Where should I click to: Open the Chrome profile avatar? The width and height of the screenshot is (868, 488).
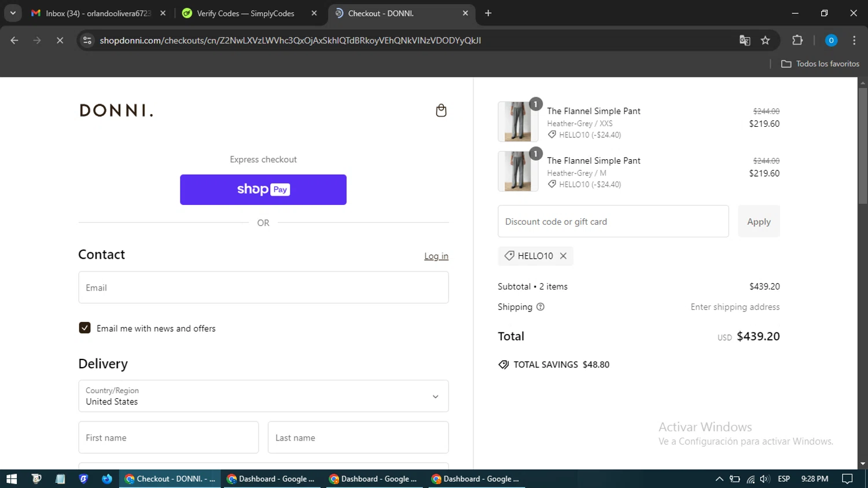(x=831, y=41)
